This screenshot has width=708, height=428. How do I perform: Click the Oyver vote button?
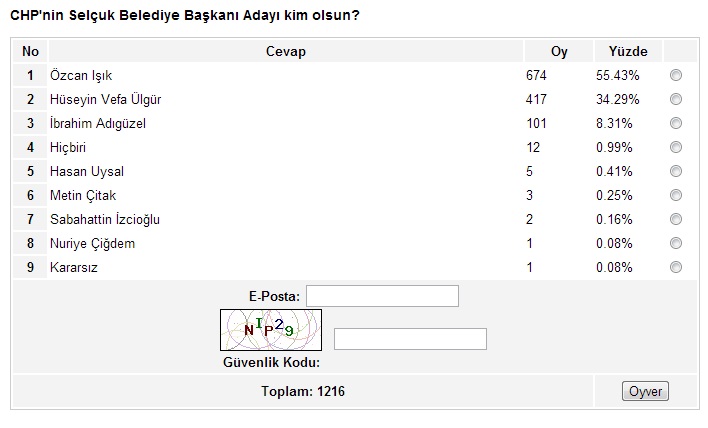pyautogui.click(x=645, y=391)
